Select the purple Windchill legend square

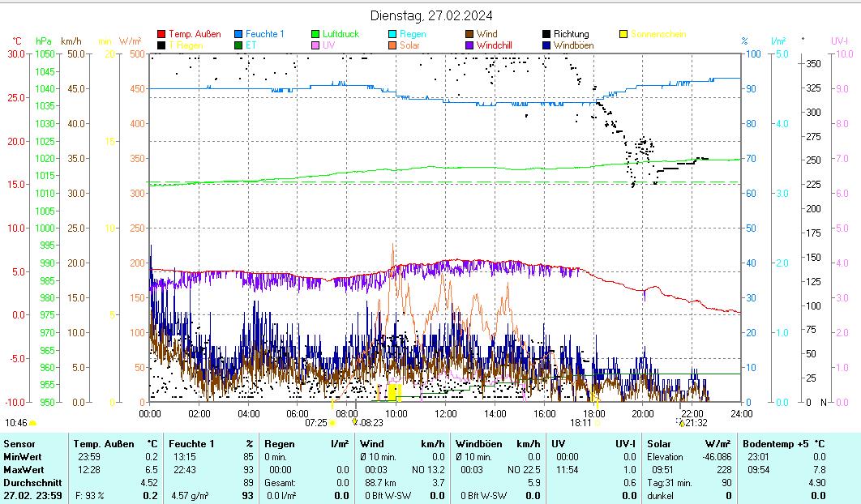[x=469, y=46]
